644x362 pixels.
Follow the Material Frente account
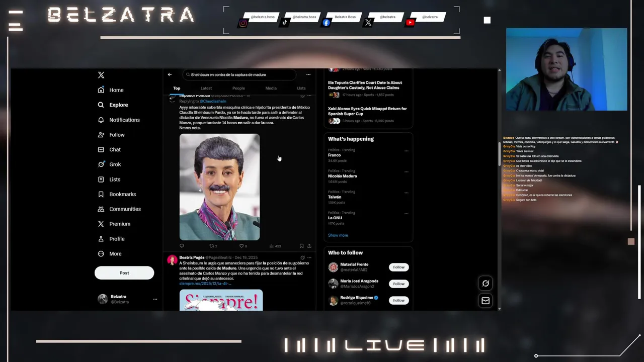click(398, 267)
